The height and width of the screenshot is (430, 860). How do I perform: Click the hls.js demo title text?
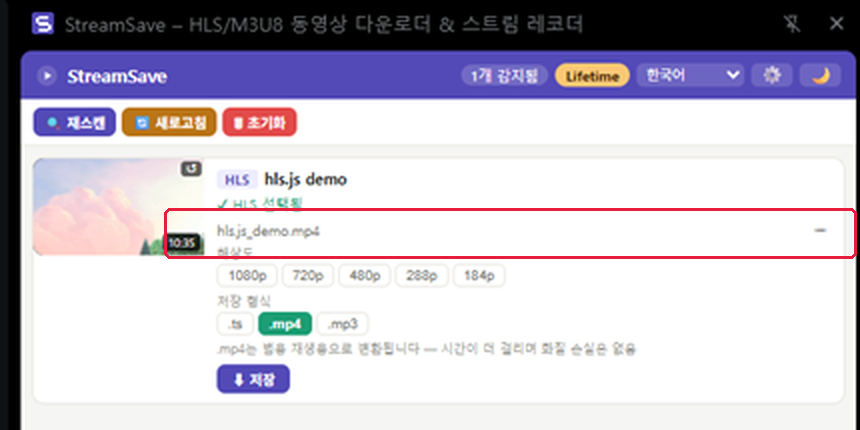click(x=305, y=179)
